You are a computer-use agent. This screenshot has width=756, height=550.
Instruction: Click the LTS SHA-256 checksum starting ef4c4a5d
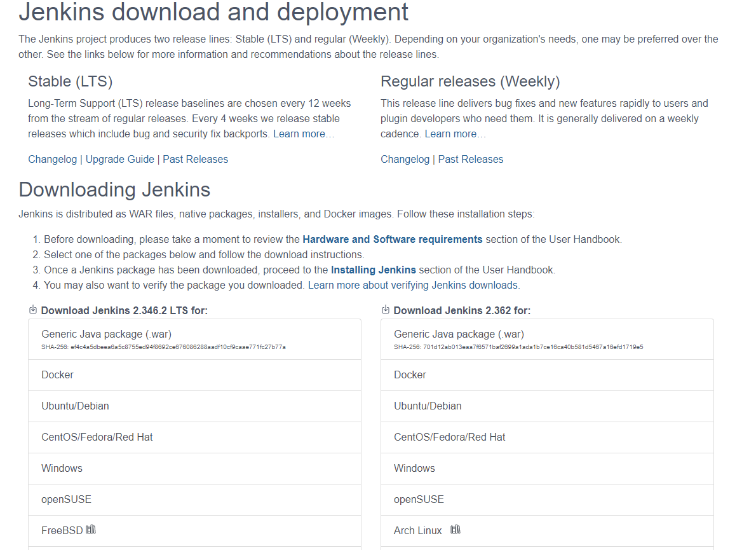pos(163,347)
